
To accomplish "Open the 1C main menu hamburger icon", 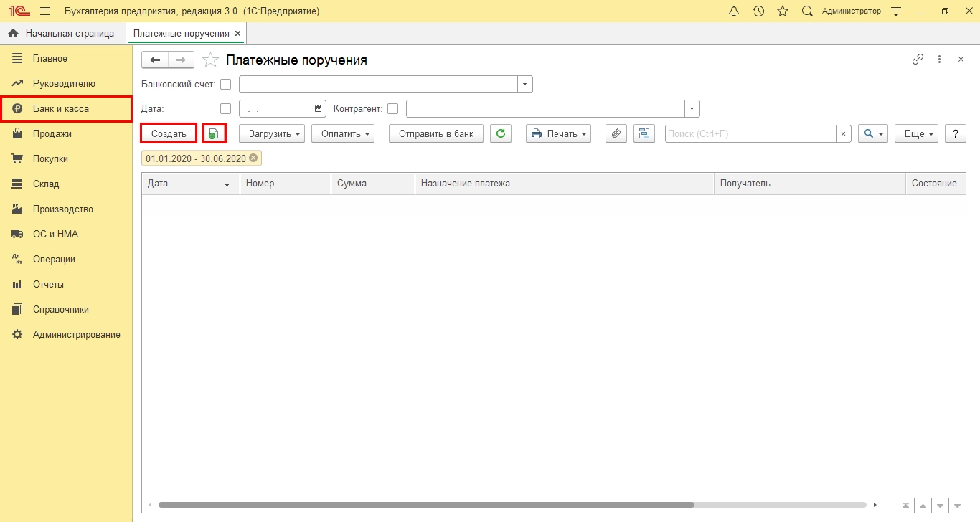I will [45, 11].
